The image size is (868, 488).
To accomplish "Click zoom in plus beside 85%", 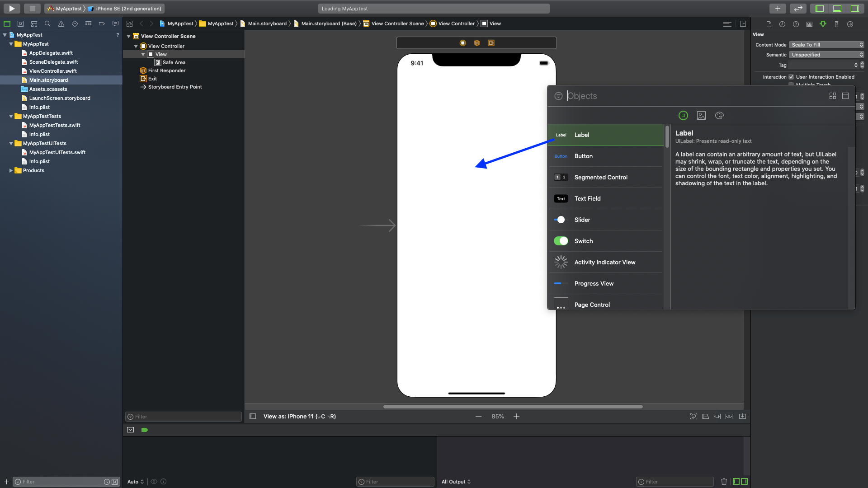I will point(516,416).
